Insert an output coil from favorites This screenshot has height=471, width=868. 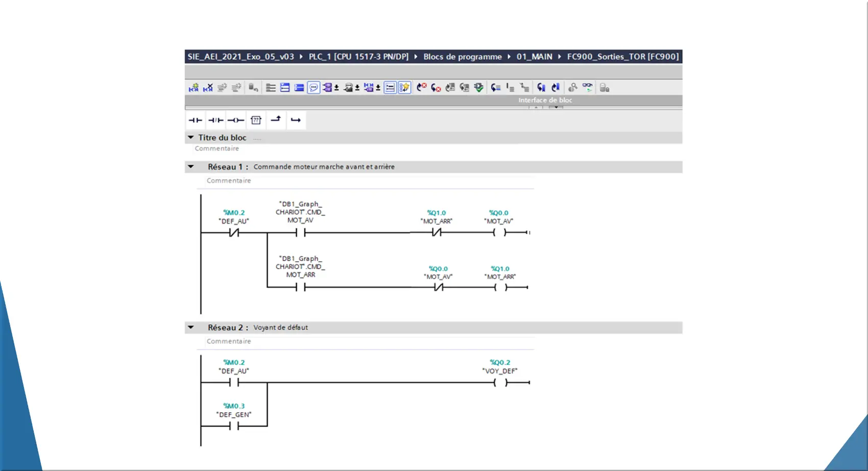pos(235,120)
